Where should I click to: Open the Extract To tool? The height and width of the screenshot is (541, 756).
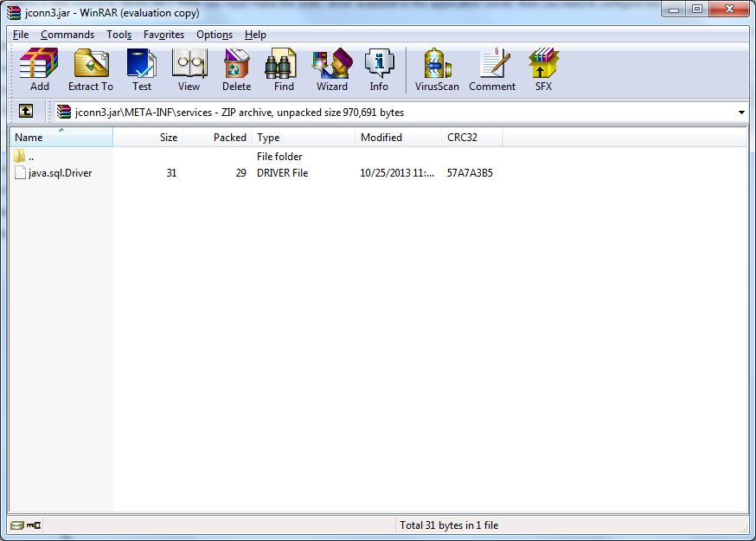coord(91,69)
